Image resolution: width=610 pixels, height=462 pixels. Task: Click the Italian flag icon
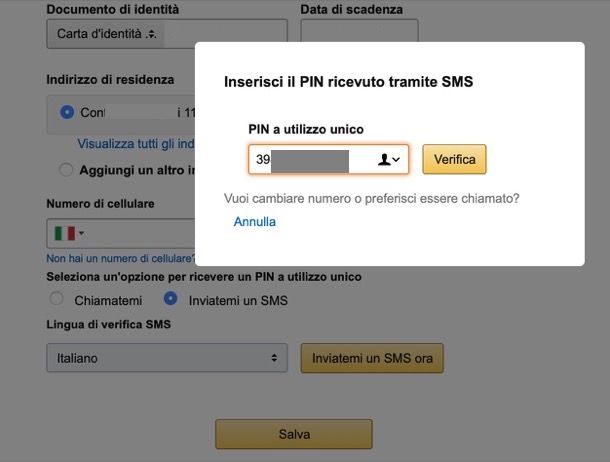point(64,233)
